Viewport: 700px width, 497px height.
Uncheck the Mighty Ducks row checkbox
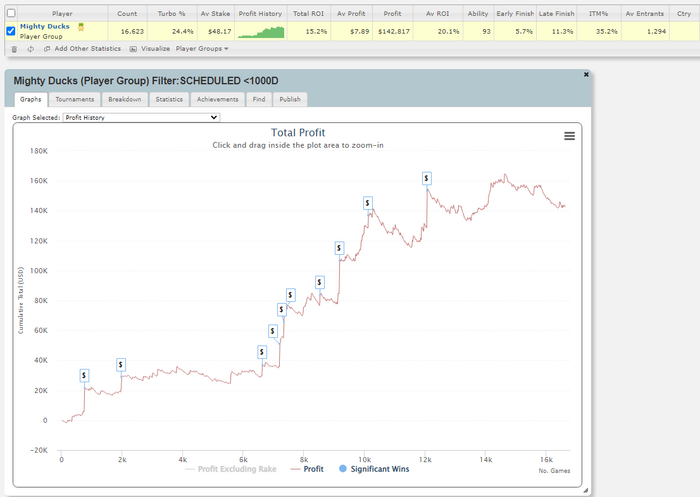point(11,31)
